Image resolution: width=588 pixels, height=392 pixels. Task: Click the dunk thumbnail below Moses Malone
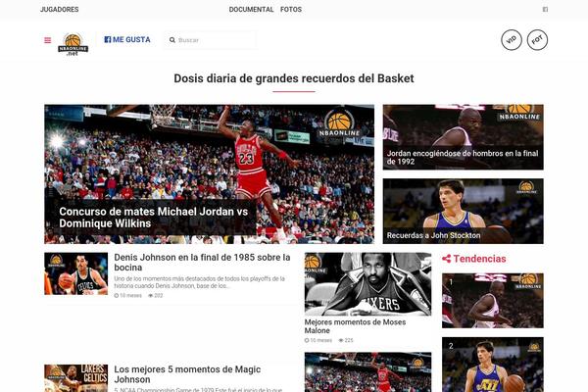click(x=367, y=372)
